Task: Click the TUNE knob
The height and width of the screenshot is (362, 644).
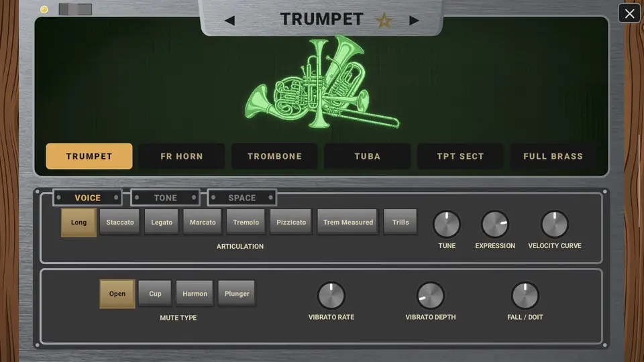Action: pos(447,225)
